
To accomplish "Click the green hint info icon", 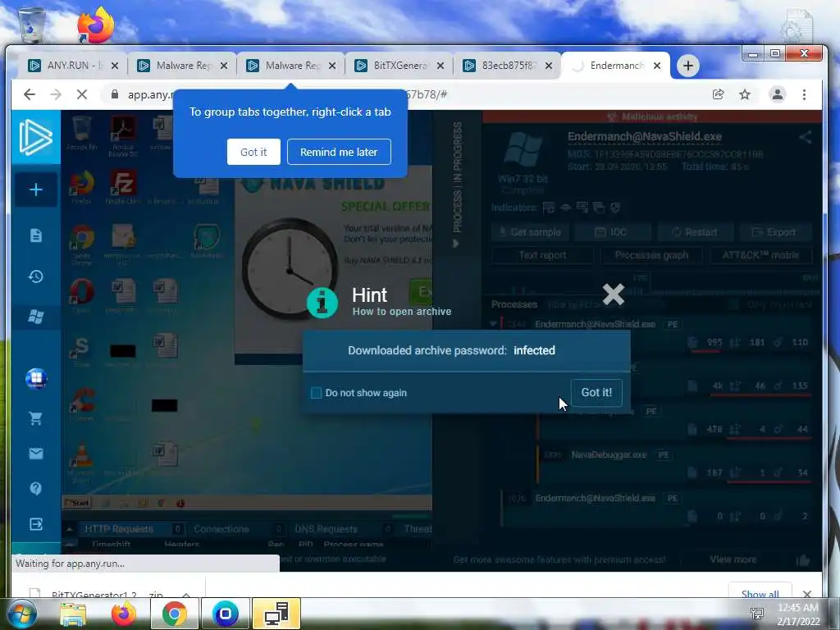I will pos(322,303).
